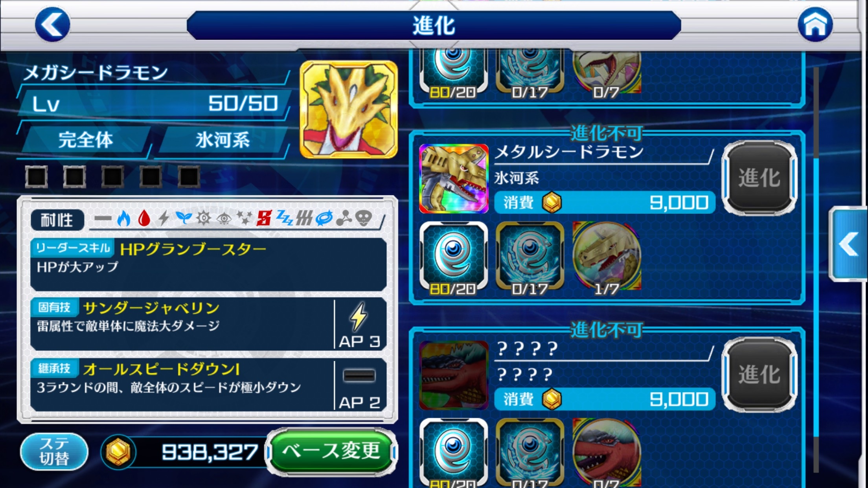This screenshot has height=488, width=868.
Task: Select the MetalSeadramon evolution portrait
Action: [454, 179]
